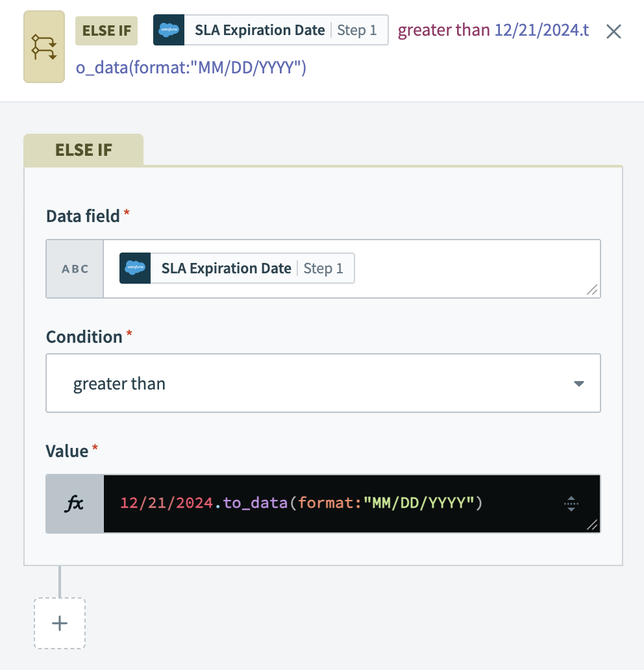This screenshot has width=644, height=670.
Task: Add a new step with the plus button
Action: [x=60, y=623]
